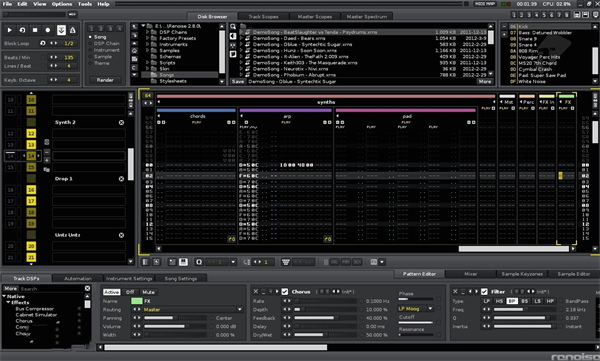Viewport: 600px width, 361px height.
Task: Toggle the Block Loop icon
Action: point(42,43)
